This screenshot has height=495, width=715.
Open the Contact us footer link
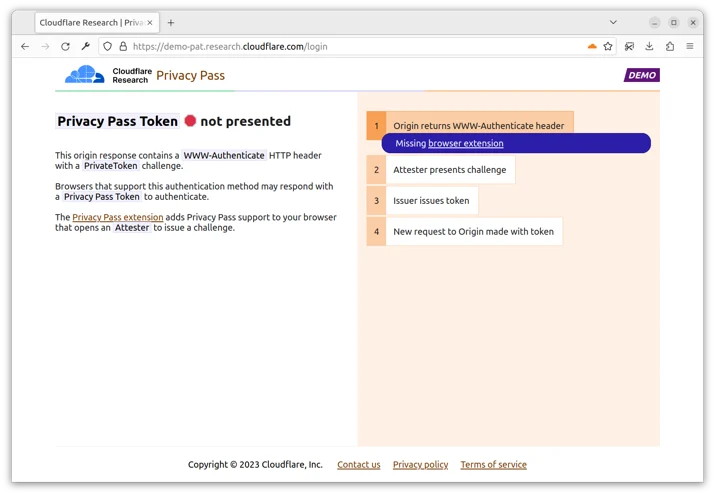(359, 464)
